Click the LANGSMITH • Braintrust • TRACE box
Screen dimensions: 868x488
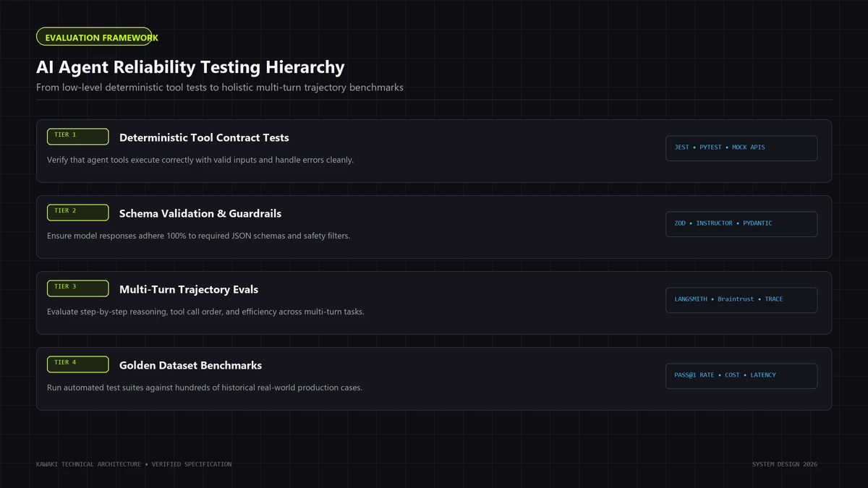coord(741,300)
